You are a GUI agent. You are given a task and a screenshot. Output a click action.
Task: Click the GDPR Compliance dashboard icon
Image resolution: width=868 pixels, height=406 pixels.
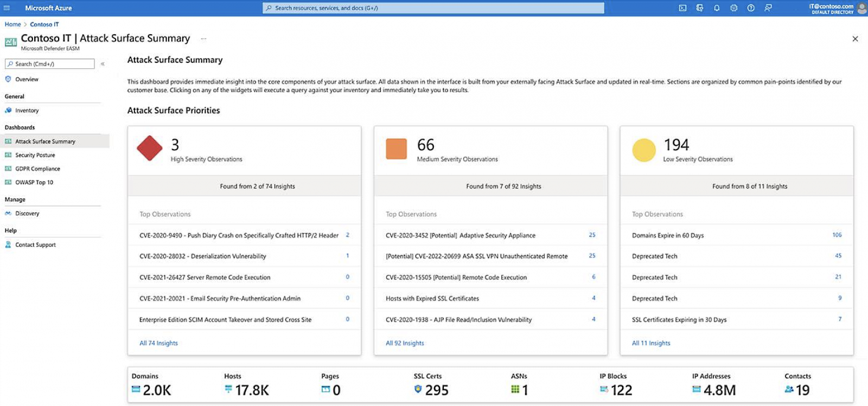[x=8, y=169]
